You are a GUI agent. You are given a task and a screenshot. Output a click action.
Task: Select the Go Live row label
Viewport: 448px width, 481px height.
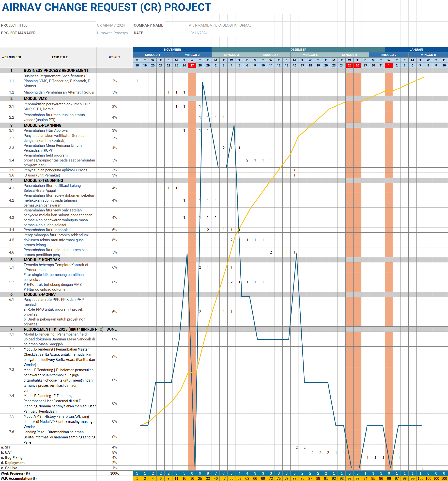coord(9,468)
